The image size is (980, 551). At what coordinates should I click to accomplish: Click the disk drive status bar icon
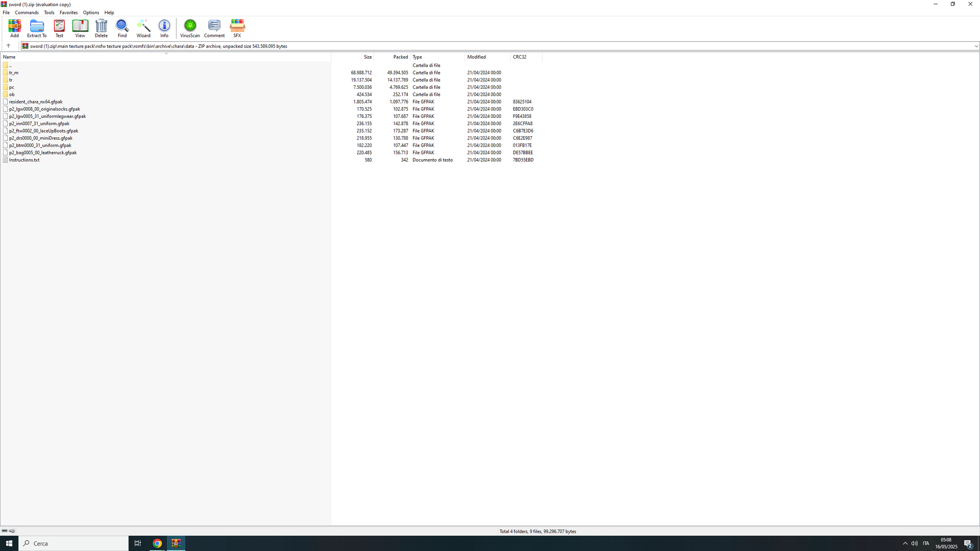click(5, 531)
